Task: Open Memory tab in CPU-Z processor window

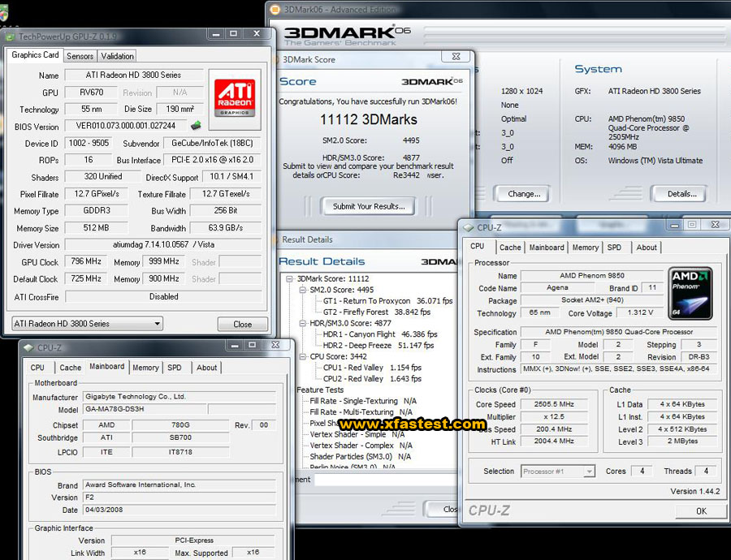Action: click(x=585, y=248)
